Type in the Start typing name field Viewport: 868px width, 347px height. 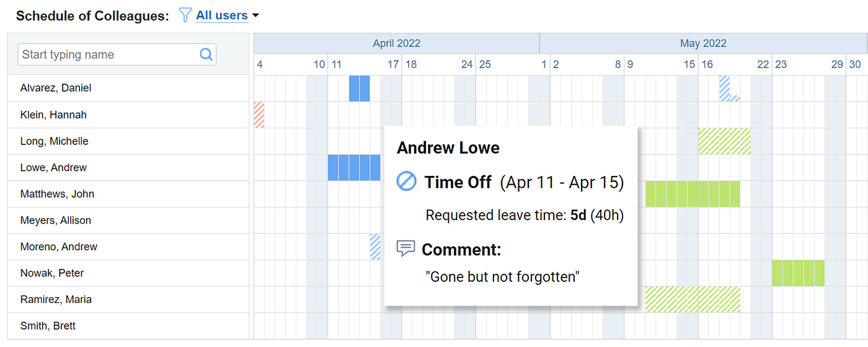[108, 55]
